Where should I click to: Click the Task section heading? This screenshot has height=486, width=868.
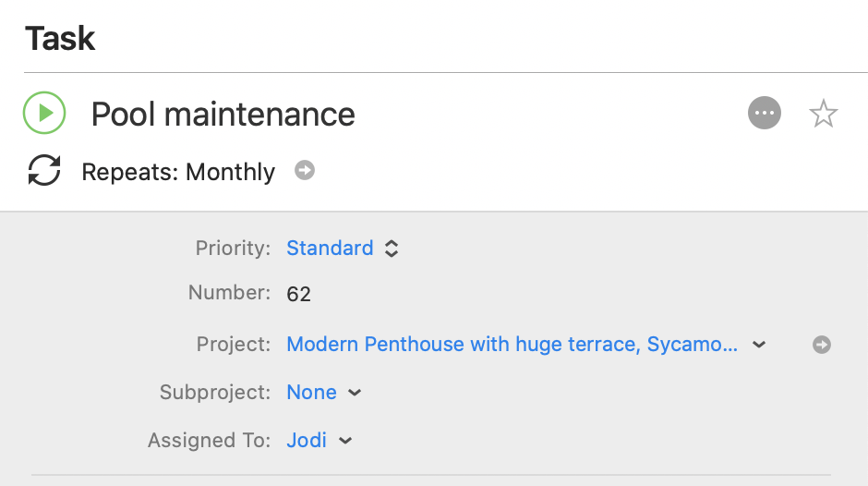[60, 38]
